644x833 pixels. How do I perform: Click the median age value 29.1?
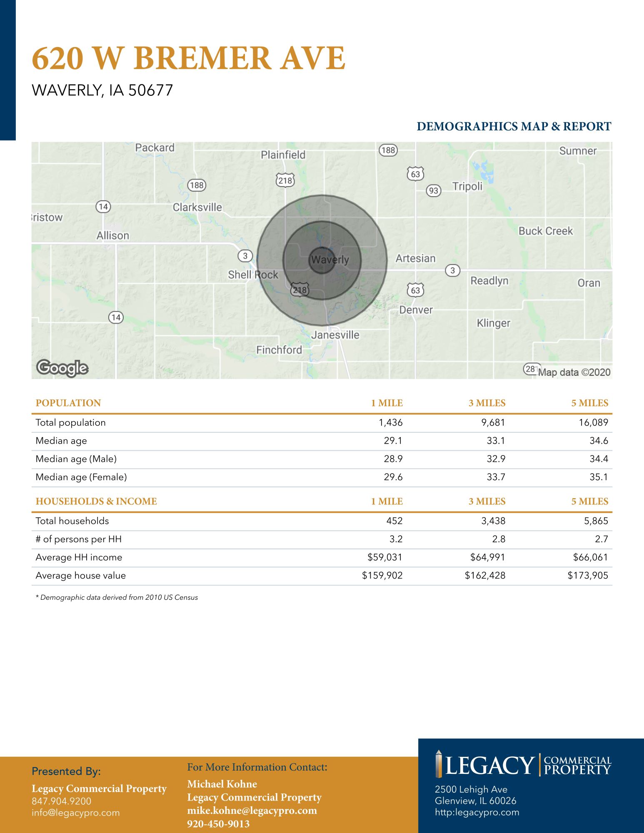[393, 441]
